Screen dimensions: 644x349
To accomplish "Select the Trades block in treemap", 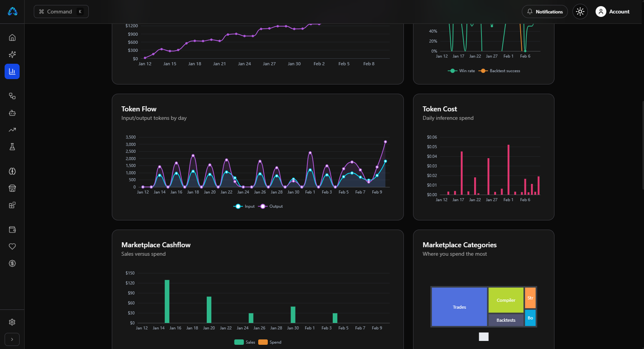I will (459, 307).
